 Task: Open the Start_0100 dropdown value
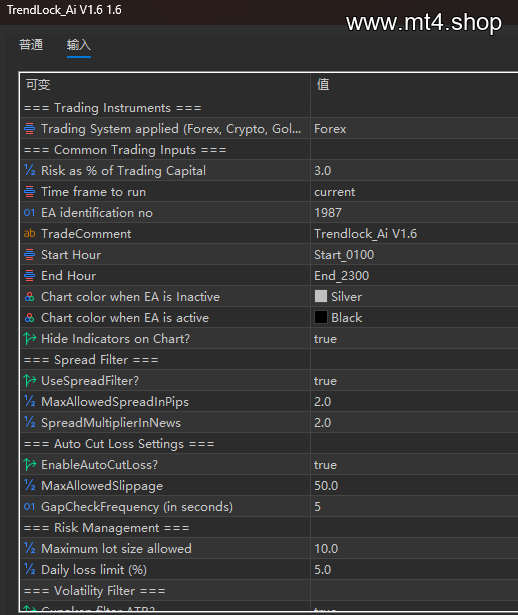pos(344,255)
